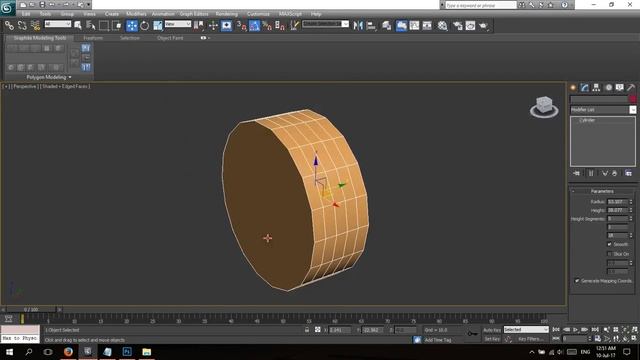Open Edit Named Selection Sets

tap(294, 25)
